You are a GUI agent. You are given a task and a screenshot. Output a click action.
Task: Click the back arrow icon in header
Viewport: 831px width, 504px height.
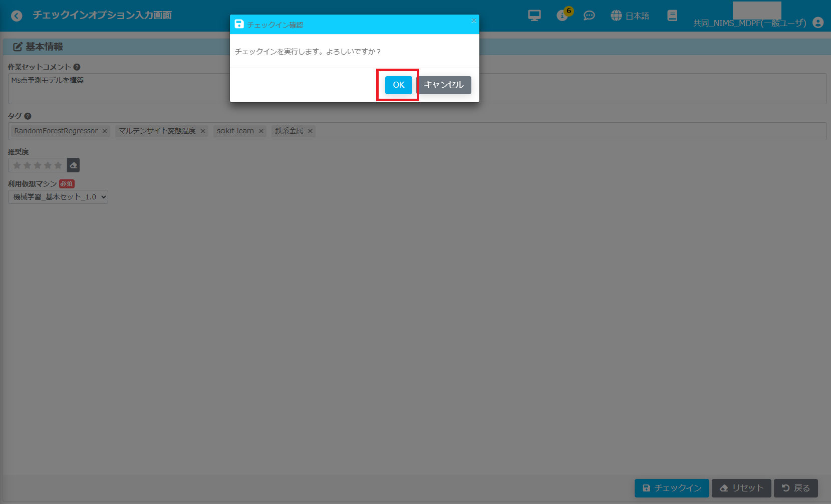point(17,16)
